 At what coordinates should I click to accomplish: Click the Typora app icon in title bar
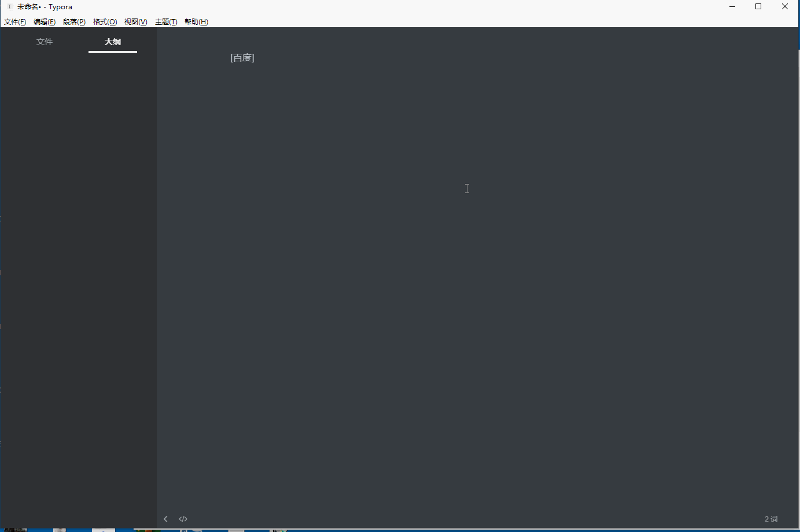[9, 7]
